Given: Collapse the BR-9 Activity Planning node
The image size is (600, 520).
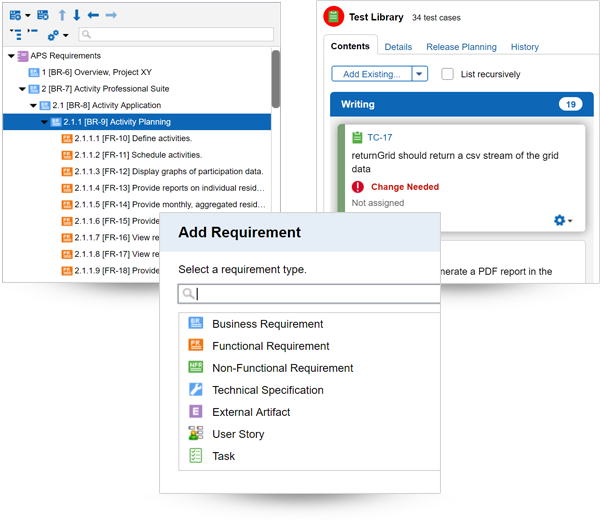Looking at the screenshot, I should point(44,122).
